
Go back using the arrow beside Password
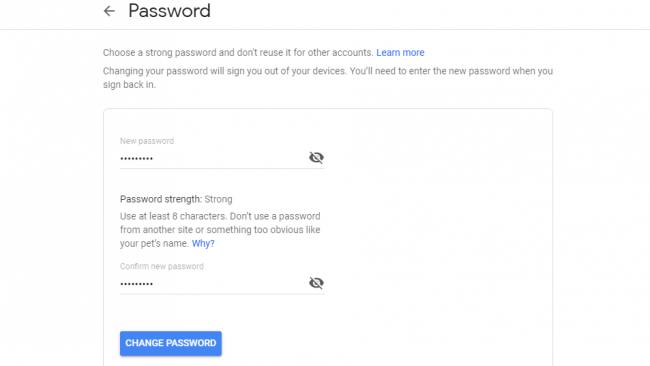tap(109, 11)
